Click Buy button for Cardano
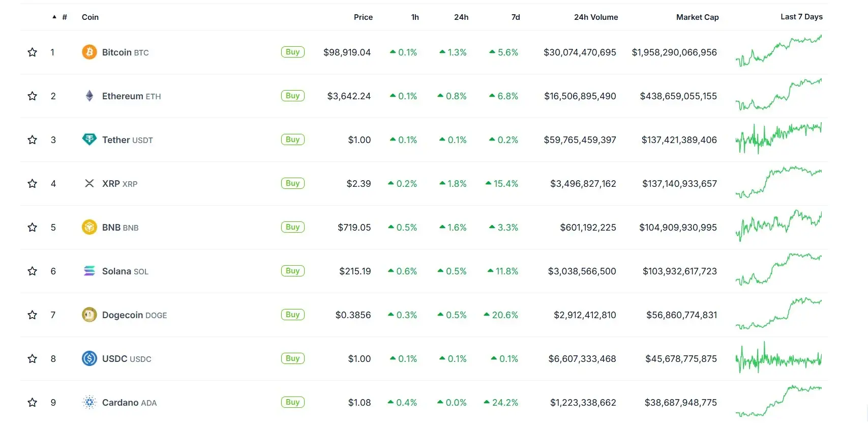This screenshot has width=868, height=423. (293, 402)
